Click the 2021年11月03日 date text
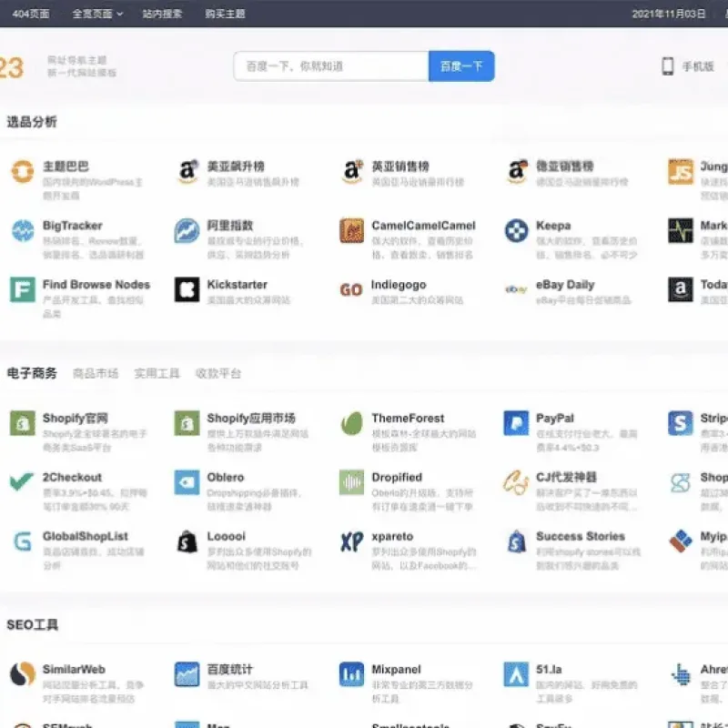The height and width of the screenshot is (728, 728). tap(669, 14)
